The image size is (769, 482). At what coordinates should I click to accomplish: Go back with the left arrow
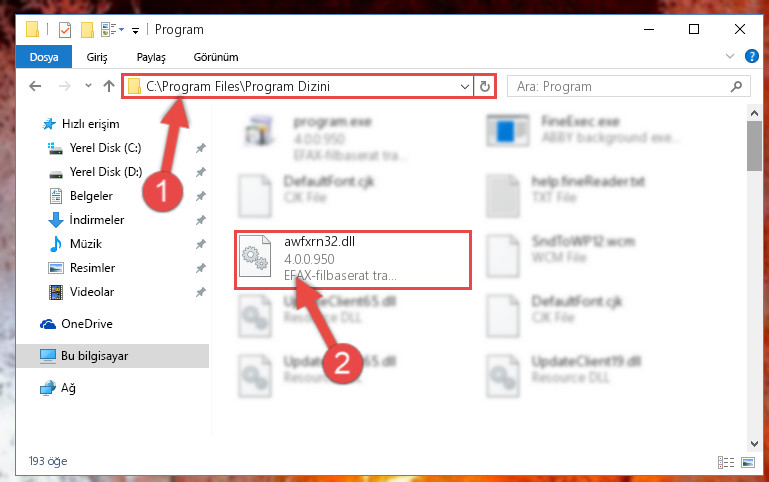[x=35, y=87]
